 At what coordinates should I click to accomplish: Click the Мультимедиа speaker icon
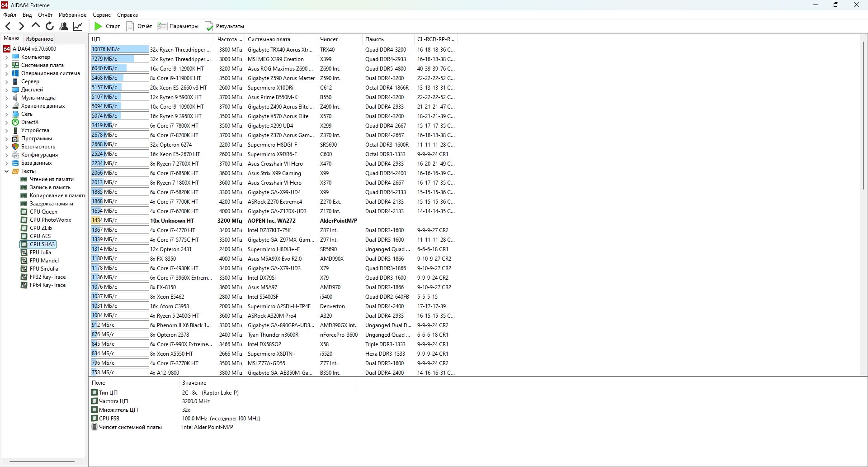tap(15, 98)
